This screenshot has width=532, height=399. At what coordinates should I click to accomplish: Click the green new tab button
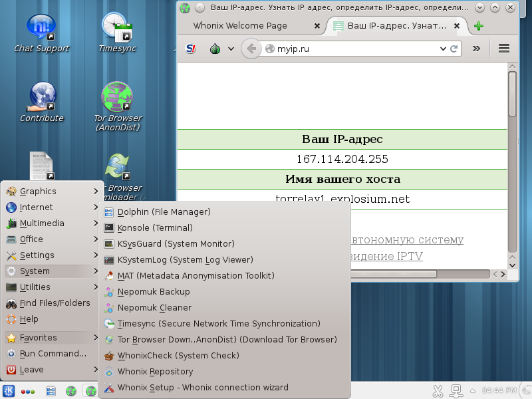(479, 27)
